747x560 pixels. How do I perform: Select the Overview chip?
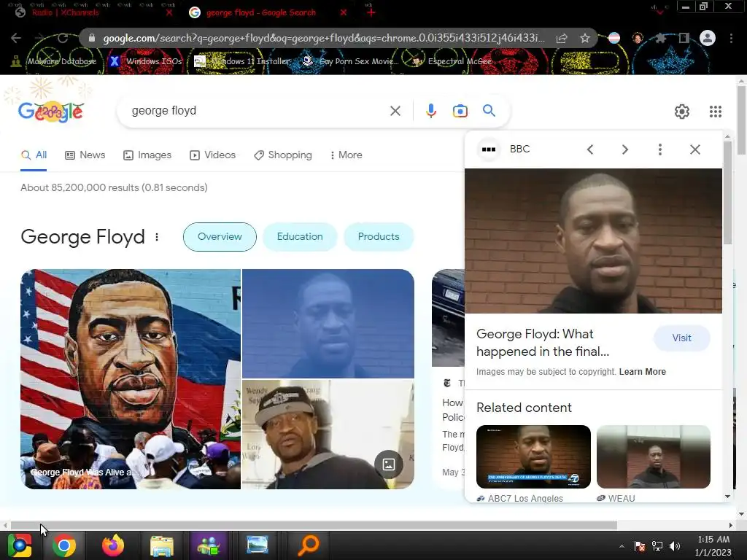pos(220,237)
